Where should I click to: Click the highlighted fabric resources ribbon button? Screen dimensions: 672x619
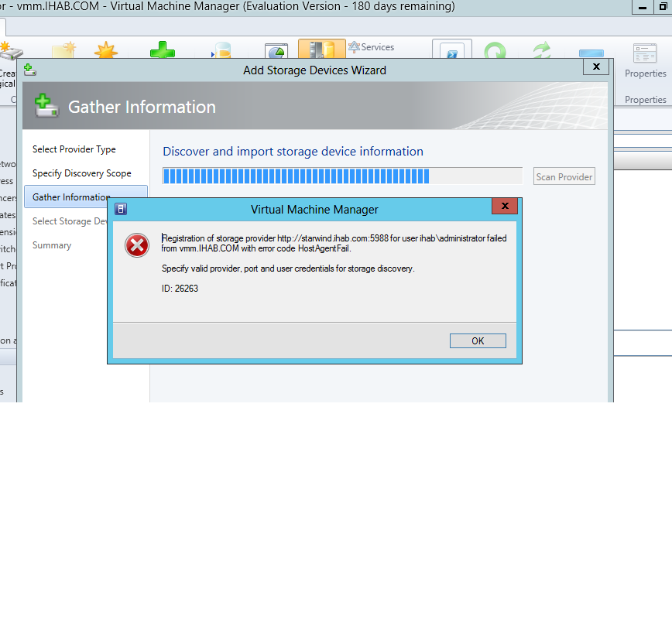tap(322, 49)
